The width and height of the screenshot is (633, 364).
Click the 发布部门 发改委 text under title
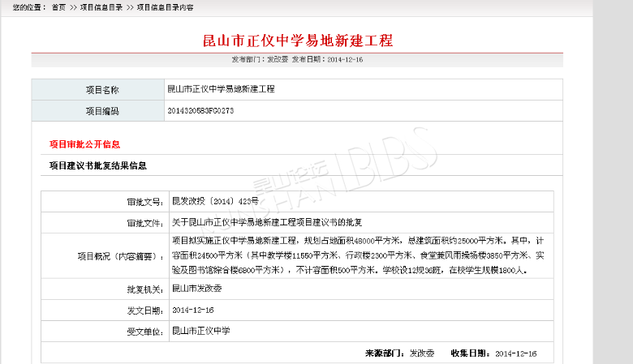pyautogui.click(x=258, y=60)
